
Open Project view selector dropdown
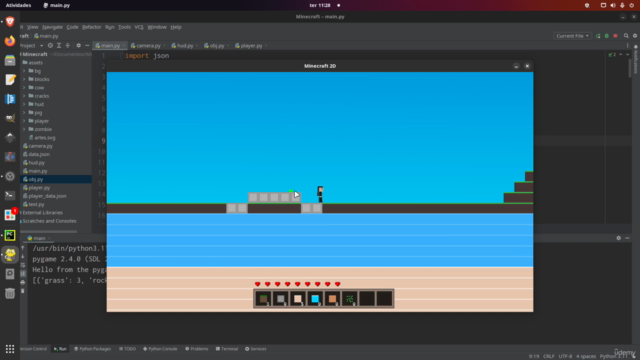(31, 46)
